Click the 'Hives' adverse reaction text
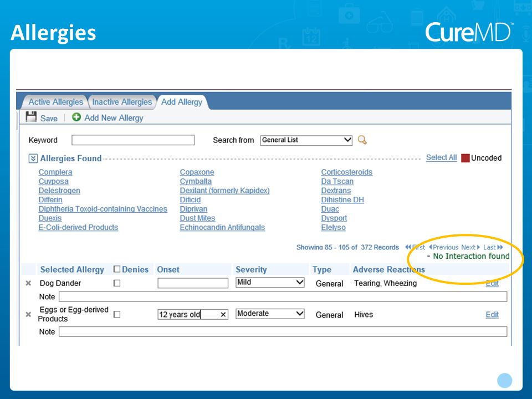The image size is (532, 399). click(x=364, y=315)
